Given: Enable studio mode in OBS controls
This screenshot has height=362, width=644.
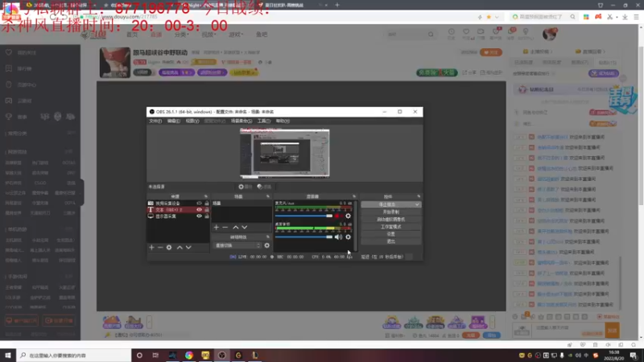Looking at the screenshot, I should tap(391, 227).
